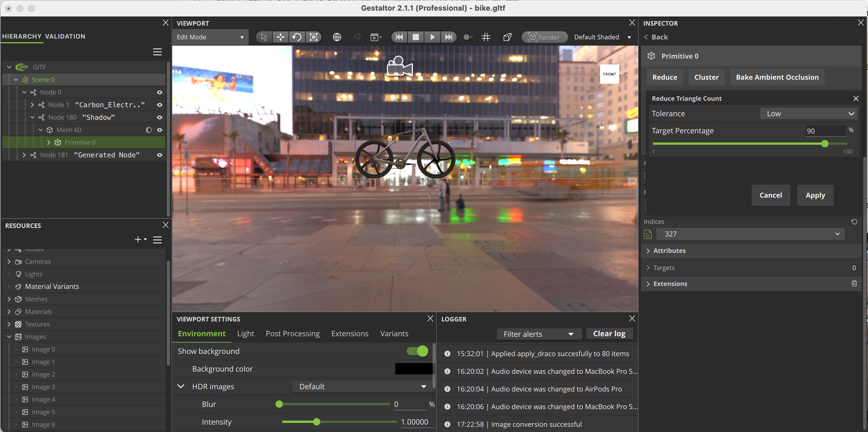This screenshot has height=432, width=868.
Task: Click the Clear log button
Action: (609, 334)
